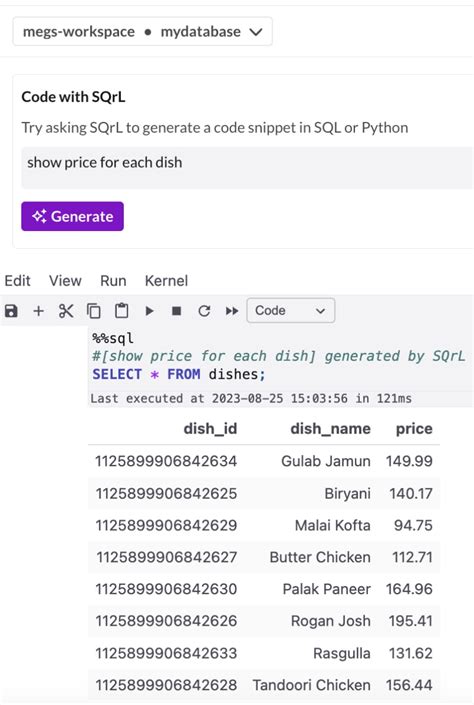
Task: Select the dish_name column header
Action: coord(331,428)
